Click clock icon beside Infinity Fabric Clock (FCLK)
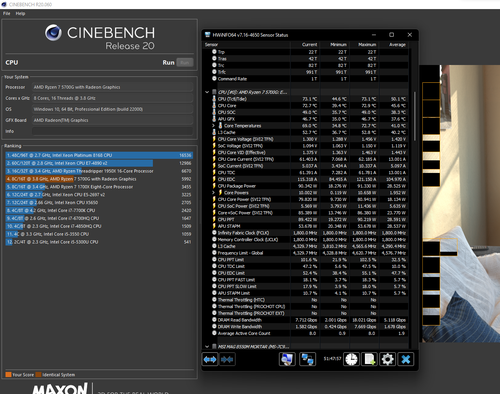500x394 pixels. click(214, 233)
